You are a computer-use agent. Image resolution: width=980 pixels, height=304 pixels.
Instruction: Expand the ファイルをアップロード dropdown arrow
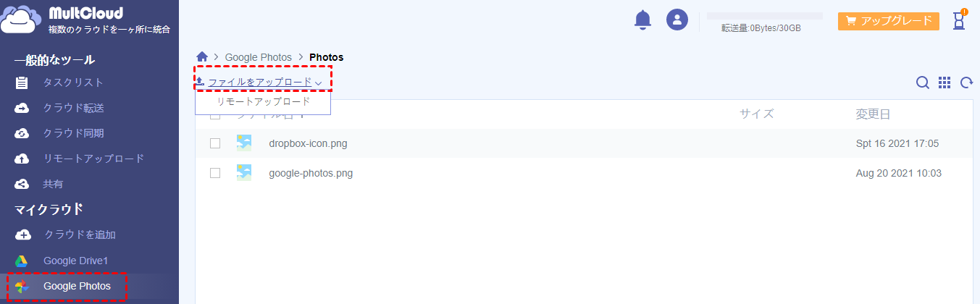point(319,83)
